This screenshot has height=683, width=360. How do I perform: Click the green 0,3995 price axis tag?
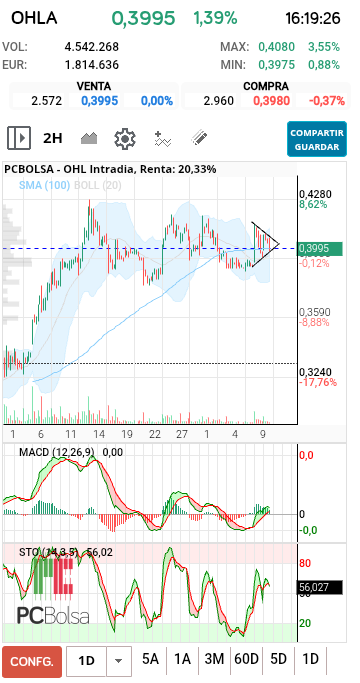pos(320,249)
